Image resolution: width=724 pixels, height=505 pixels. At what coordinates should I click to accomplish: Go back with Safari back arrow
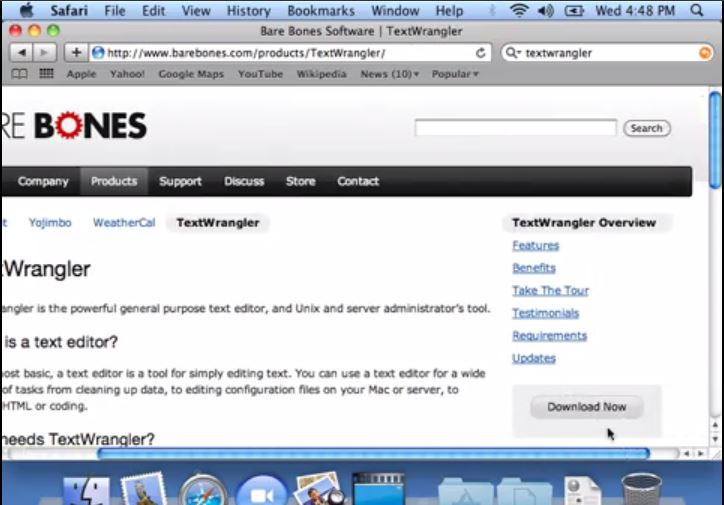tap(21, 53)
